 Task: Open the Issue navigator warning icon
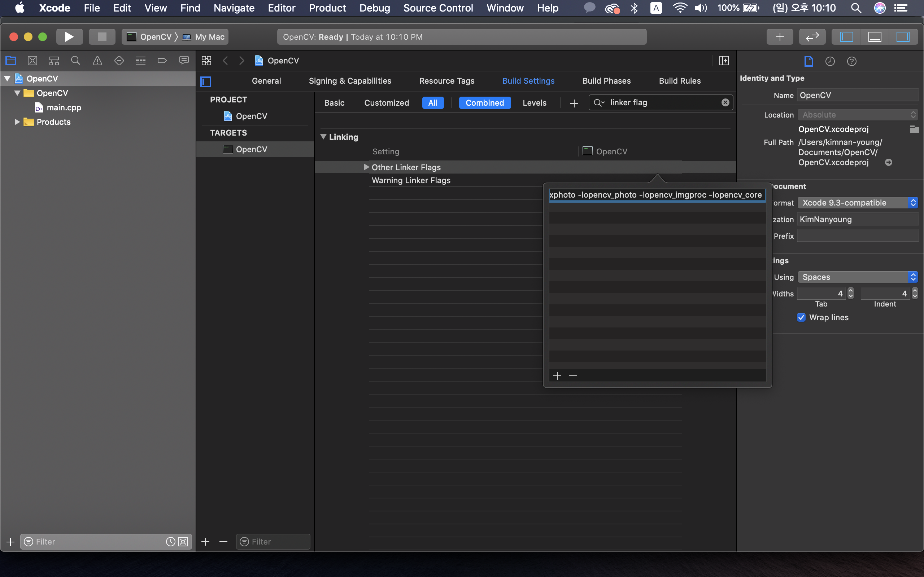[x=97, y=61]
